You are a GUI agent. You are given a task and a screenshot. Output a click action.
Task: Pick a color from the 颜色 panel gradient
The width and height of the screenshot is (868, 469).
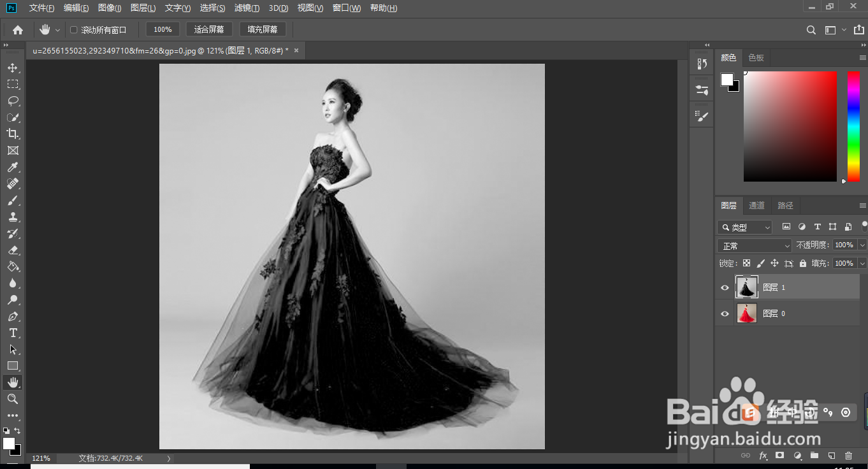790,126
